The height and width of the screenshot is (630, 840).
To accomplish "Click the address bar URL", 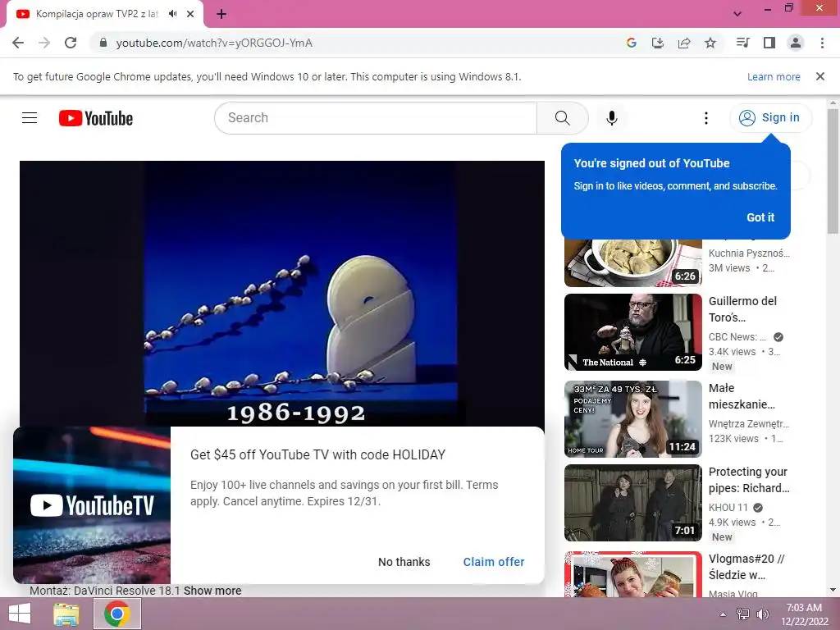I will (x=214, y=43).
